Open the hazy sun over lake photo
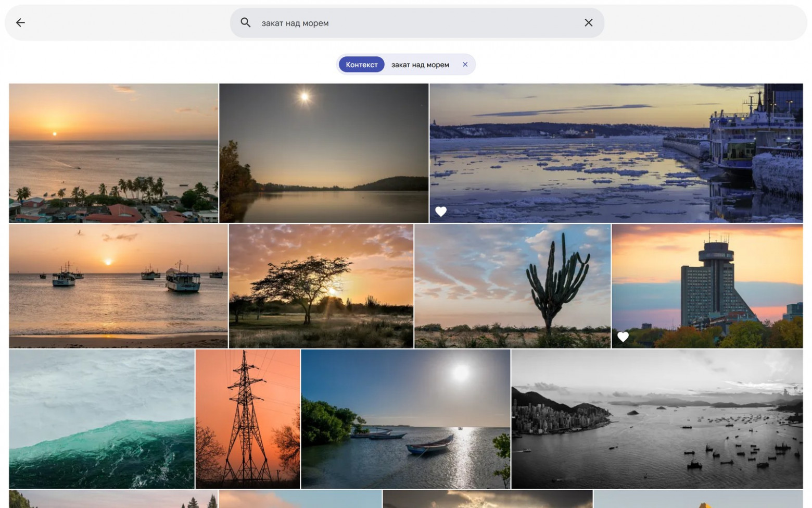The height and width of the screenshot is (508, 812). tap(324, 153)
